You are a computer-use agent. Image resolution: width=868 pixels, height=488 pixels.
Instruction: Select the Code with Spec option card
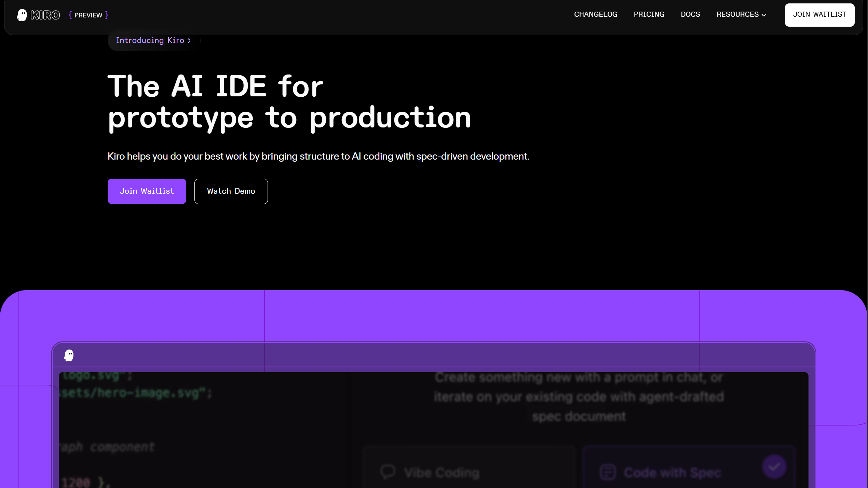tap(689, 467)
